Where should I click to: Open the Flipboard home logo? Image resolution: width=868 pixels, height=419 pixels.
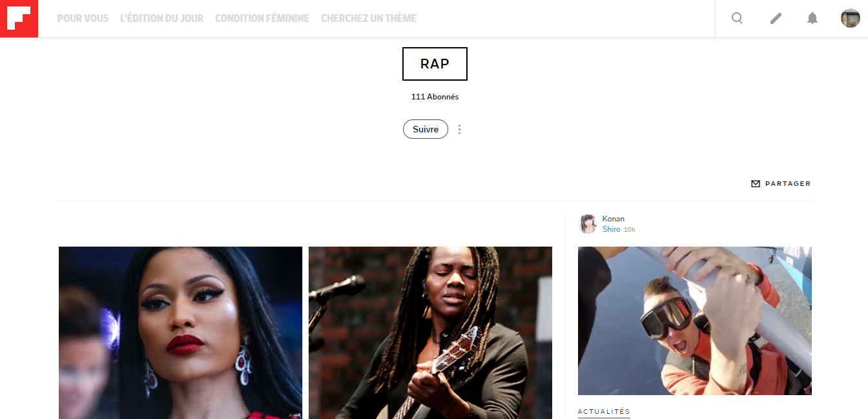point(19,19)
